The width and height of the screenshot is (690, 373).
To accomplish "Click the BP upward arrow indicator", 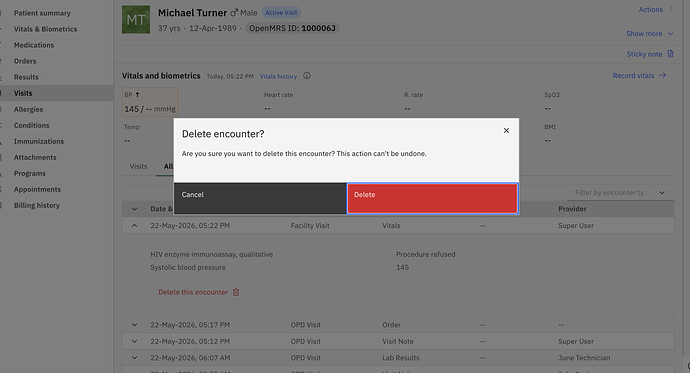I will pos(137,95).
